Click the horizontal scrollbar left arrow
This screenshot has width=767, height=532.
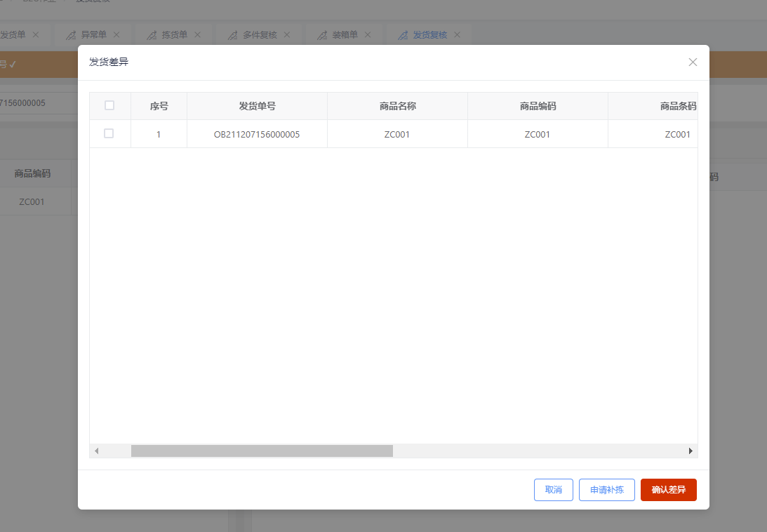pyautogui.click(x=96, y=451)
